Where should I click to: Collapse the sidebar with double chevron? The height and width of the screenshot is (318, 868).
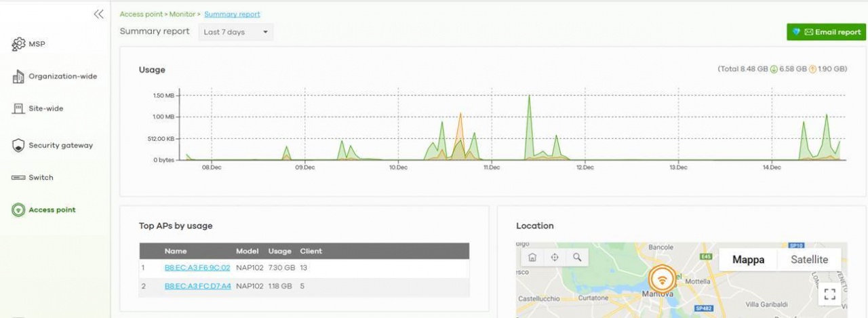coord(98,14)
